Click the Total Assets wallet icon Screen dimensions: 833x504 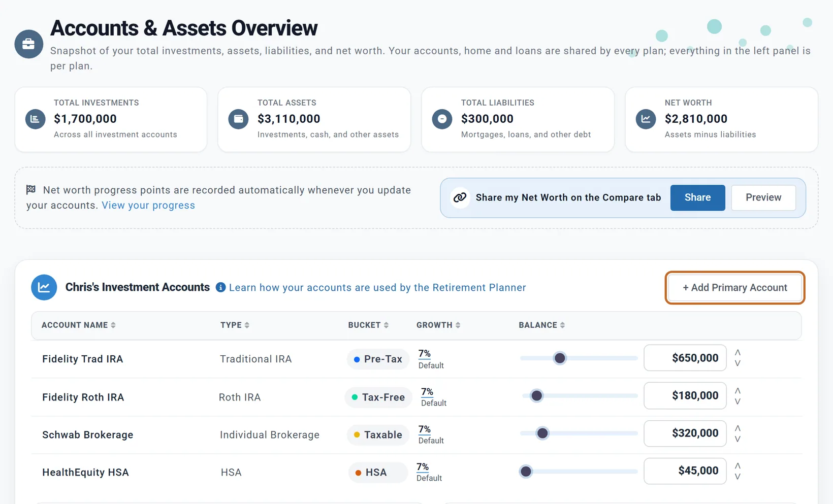pyautogui.click(x=238, y=119)
